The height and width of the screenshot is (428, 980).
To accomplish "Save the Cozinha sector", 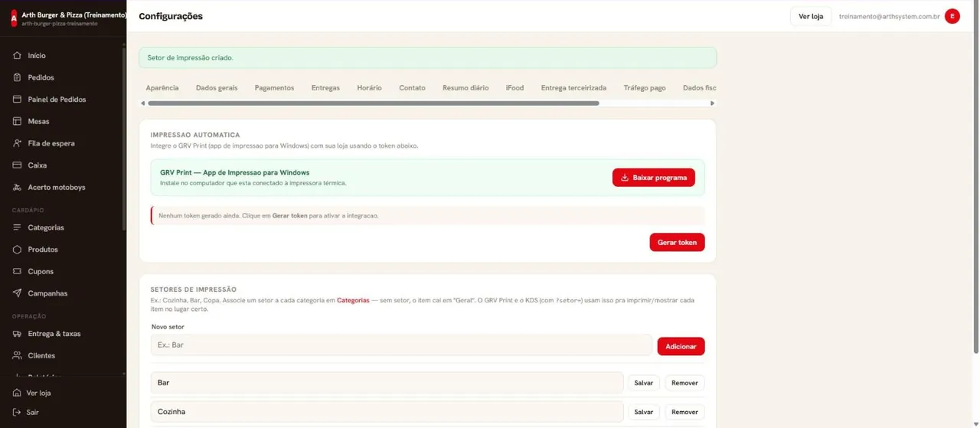I will 644,412.
